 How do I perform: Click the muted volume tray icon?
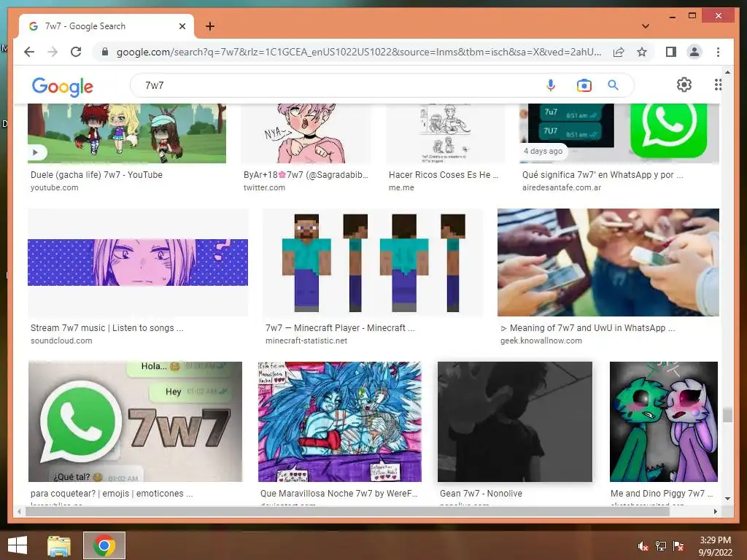point(643,546)
